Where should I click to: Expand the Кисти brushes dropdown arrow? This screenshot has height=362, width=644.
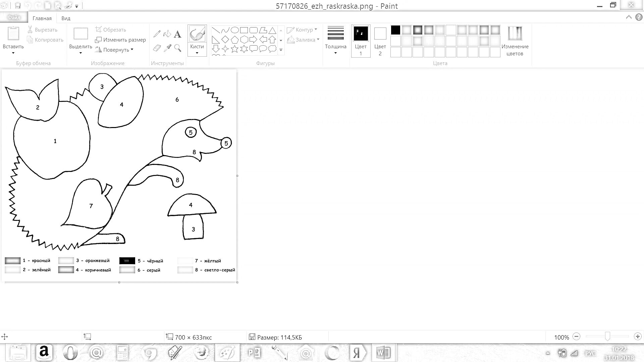coord(197,53)
